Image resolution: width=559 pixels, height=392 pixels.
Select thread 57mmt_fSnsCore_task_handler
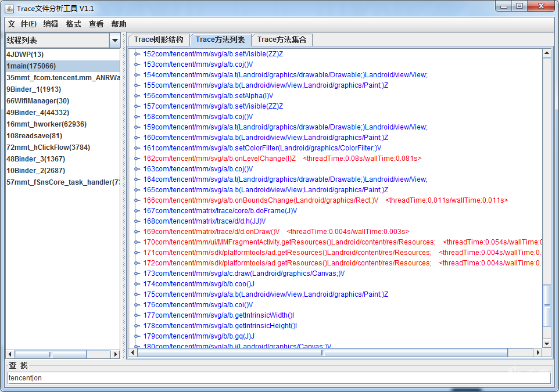click(63, 182)
